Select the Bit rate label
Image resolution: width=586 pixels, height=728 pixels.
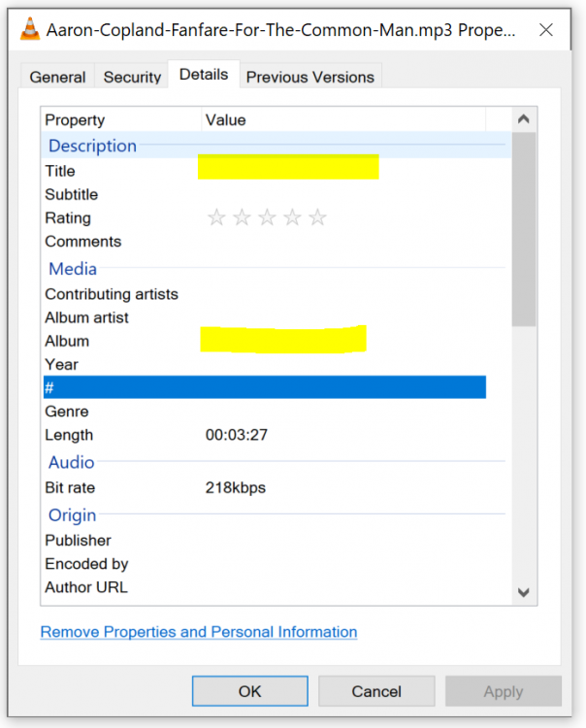[x=70, y=487]
